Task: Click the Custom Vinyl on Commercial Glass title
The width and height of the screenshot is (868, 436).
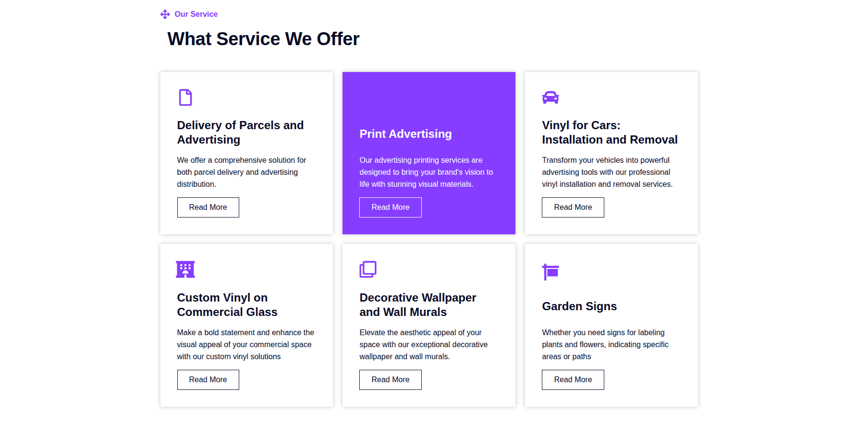Action: coord(227,305)
